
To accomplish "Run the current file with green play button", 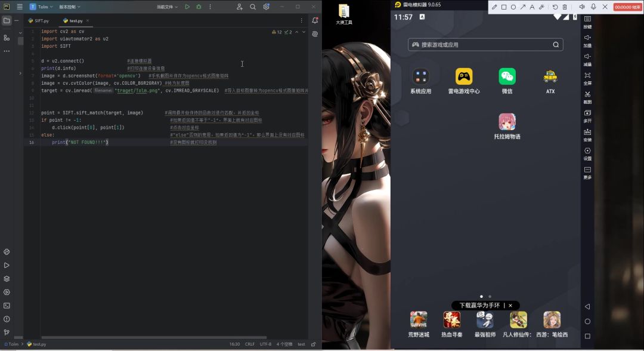I will (x=187, y=7).
